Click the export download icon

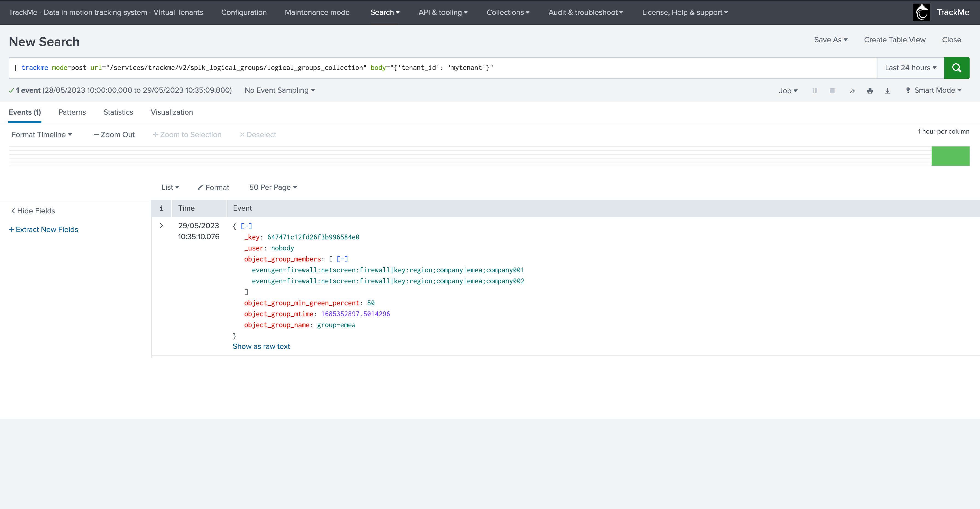(888, 91)
